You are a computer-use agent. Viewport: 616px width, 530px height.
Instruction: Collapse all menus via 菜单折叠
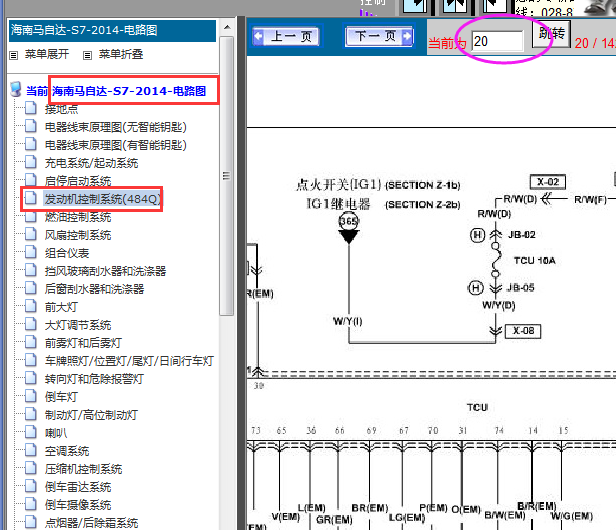(121, 54)
